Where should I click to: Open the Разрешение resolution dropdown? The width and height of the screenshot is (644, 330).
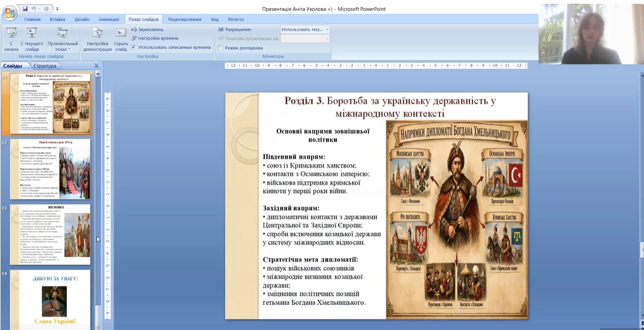tap(327, 30)
